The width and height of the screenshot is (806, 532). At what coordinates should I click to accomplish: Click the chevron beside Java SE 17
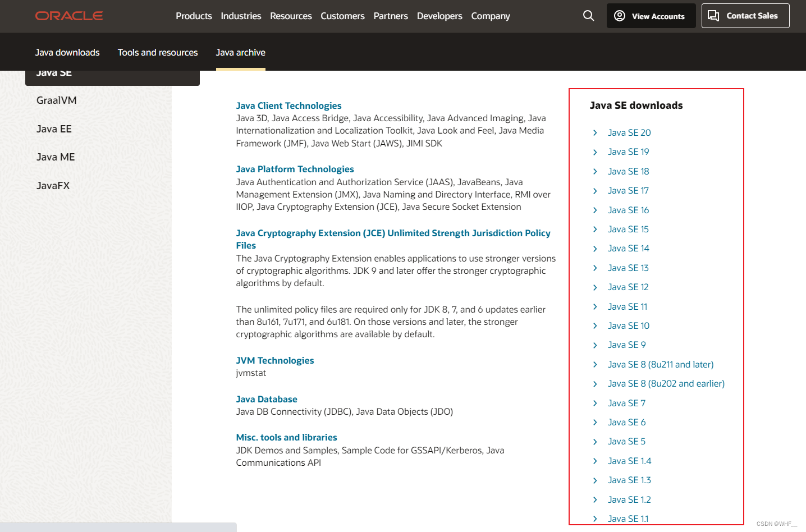tap(595, 191)
